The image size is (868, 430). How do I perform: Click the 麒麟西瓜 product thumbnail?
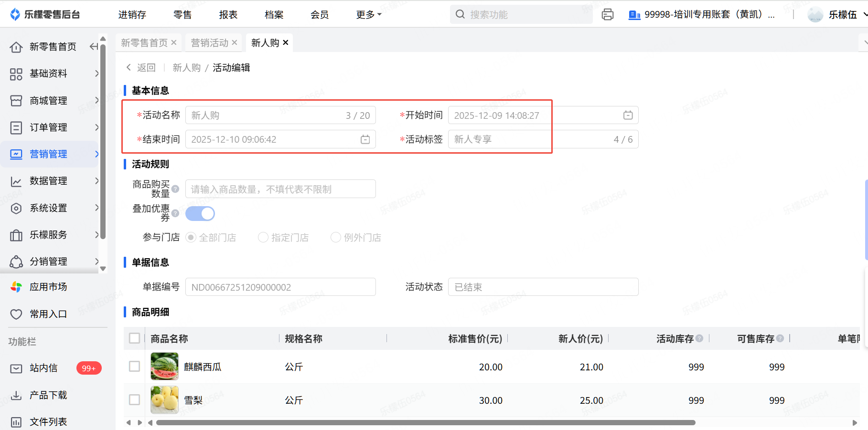(164, 367)
